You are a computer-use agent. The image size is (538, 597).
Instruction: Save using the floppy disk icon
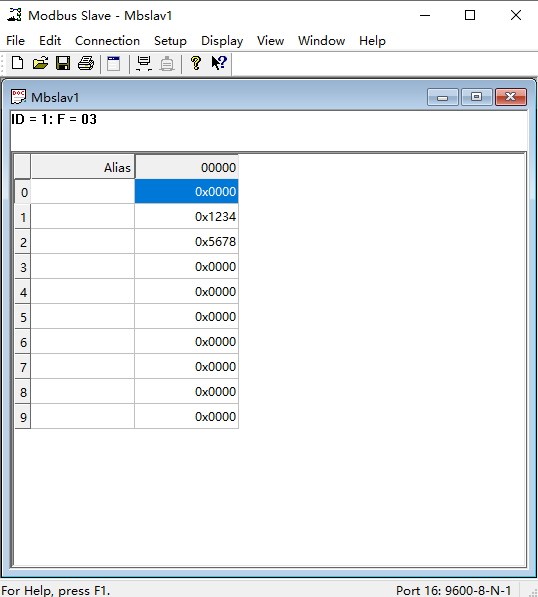pyautogui.click(x=63, y=63)
